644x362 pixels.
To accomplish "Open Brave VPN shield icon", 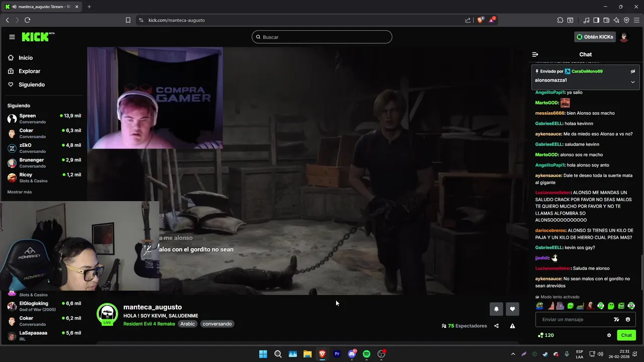I will point(626,20).
